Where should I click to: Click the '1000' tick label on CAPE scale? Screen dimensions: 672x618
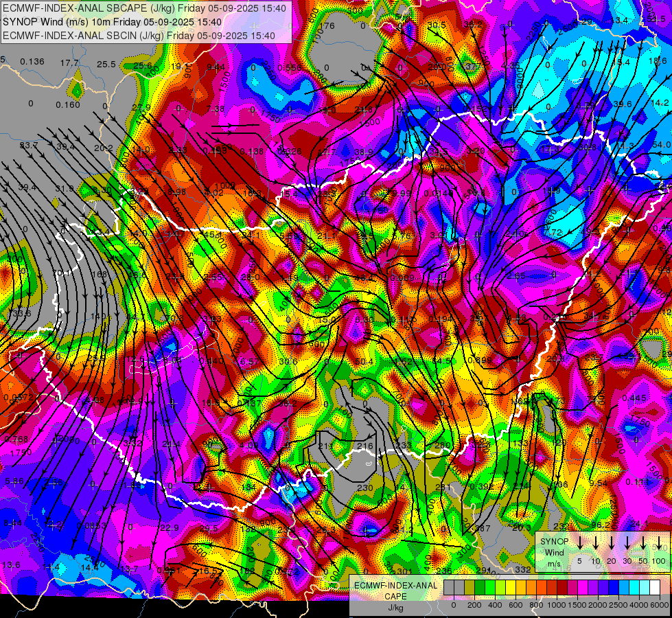click(x=557, y=605)
